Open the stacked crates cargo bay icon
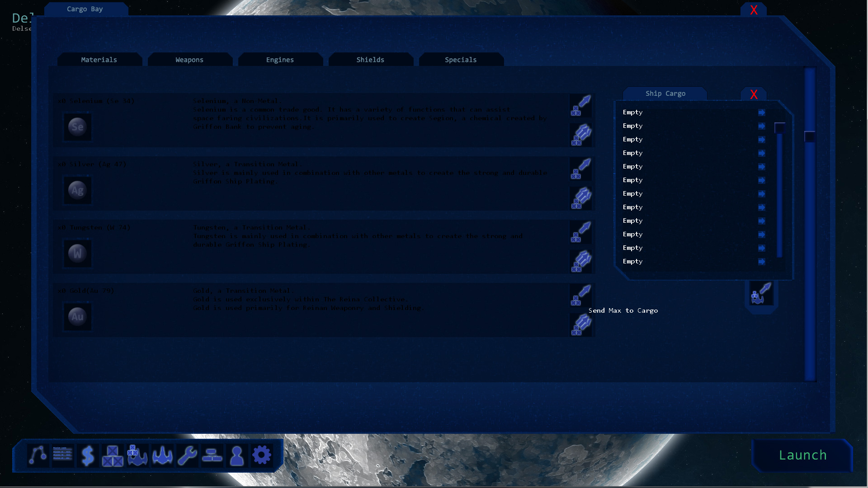Viewport: 868px width, 488px height. pyautogui.click(x=113, y=455)
